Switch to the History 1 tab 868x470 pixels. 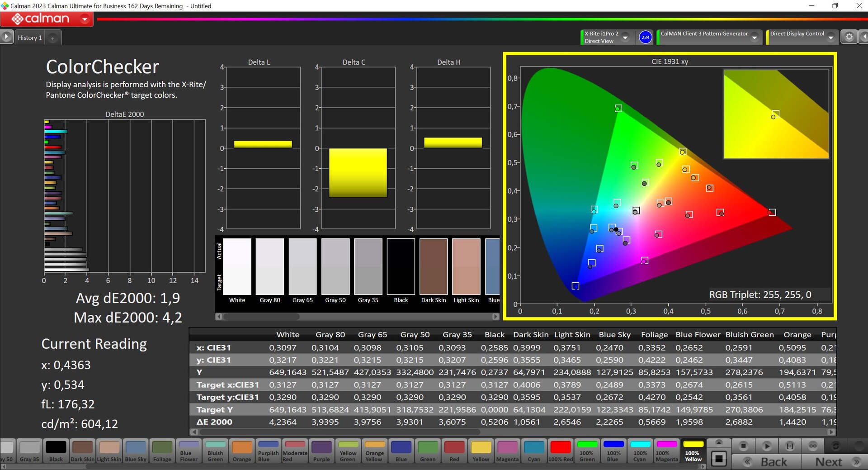click(x=30, y=38)
